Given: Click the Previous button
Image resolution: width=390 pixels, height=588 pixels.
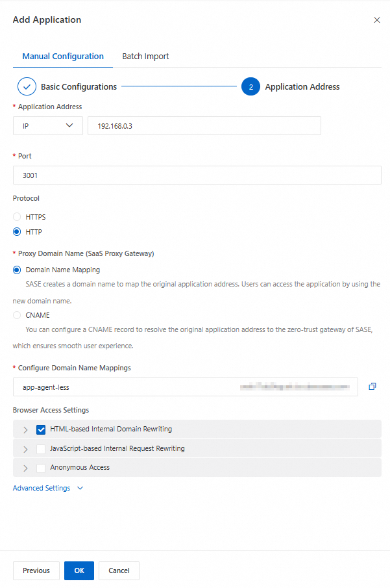Looking at the screenshot, I should click(36, 570).
